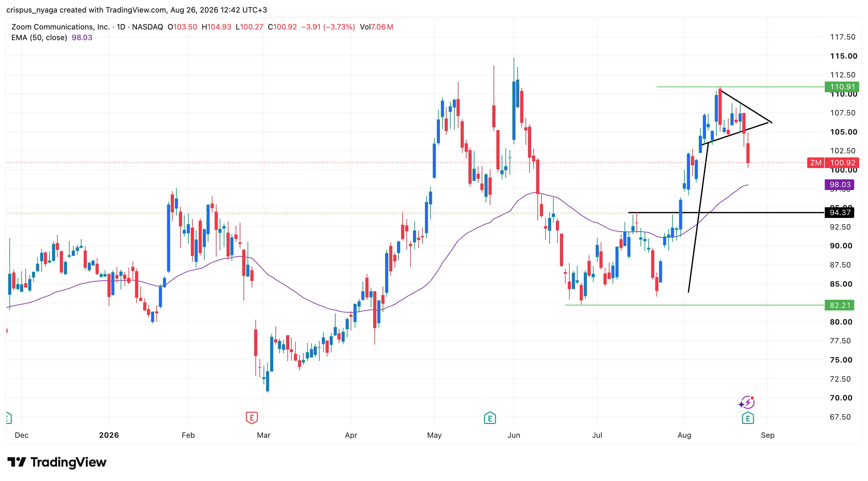Screen dimensions: 868x481
Task: Click the "107.50" price axis tick
Action: click(x=842, y=113)
